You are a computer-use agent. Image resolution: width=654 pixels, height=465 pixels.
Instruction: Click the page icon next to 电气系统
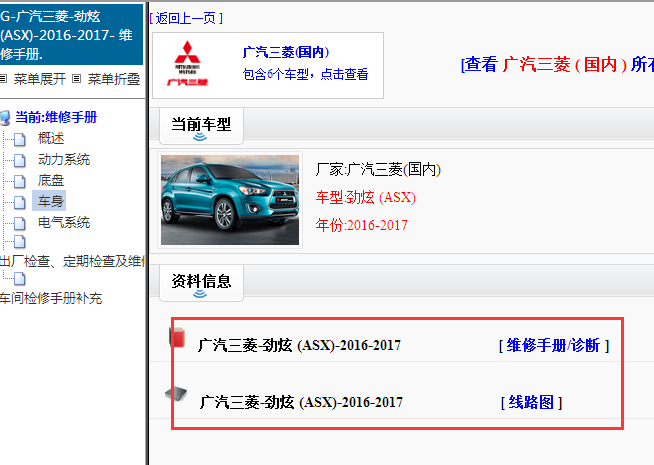19,224
